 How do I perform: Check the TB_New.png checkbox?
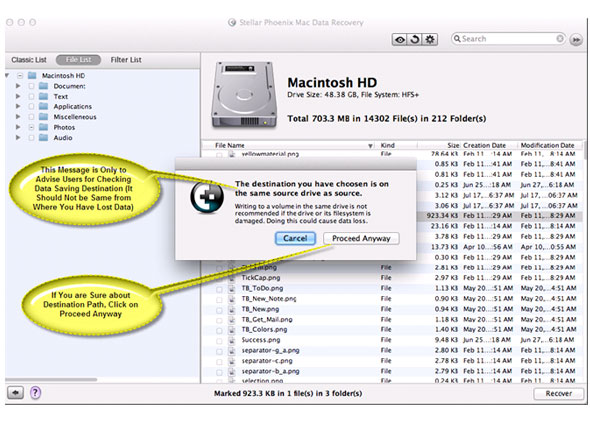(x=219, y=310)
